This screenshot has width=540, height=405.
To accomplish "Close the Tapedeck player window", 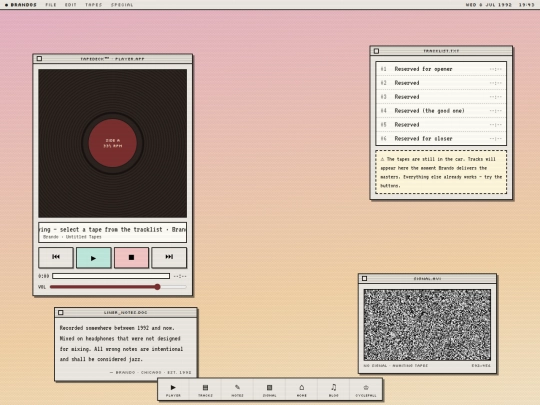I will (39, 59).
